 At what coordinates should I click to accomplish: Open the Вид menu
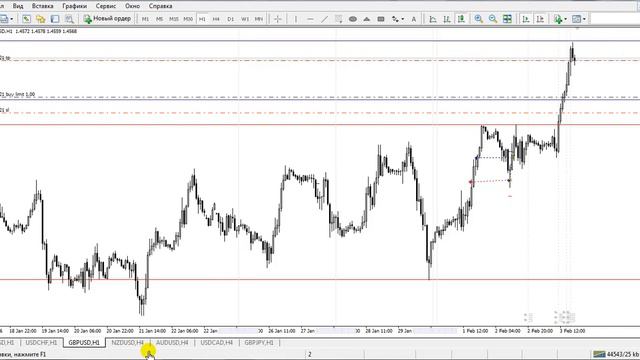[18, 6]
